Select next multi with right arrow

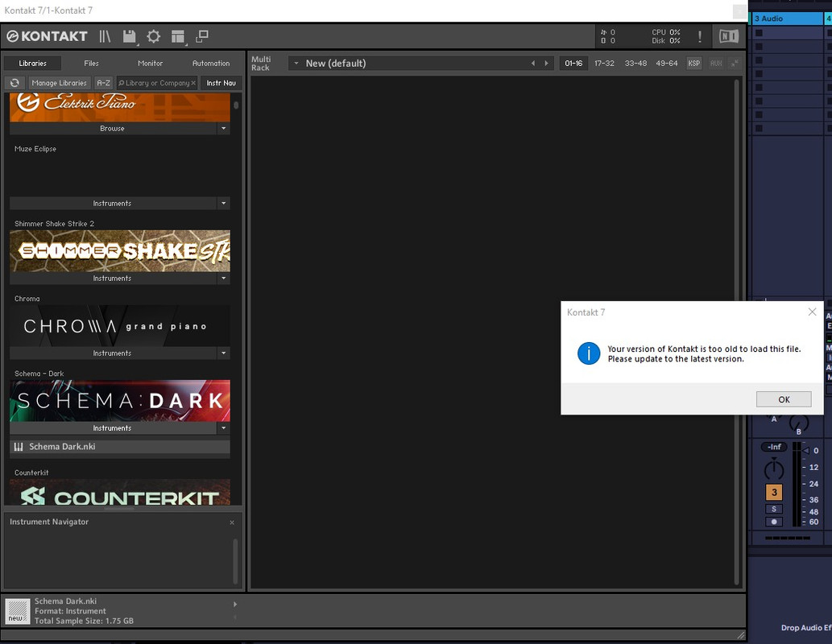[x=547, y=63]
